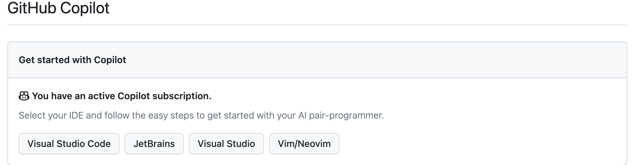644x165 pixels.
Task: Click the GitHub Copilot page title
Action: click(58, 8)
